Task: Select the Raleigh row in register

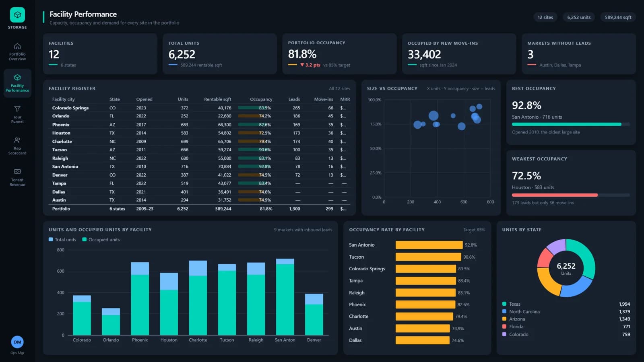Action: pos(199,158)
